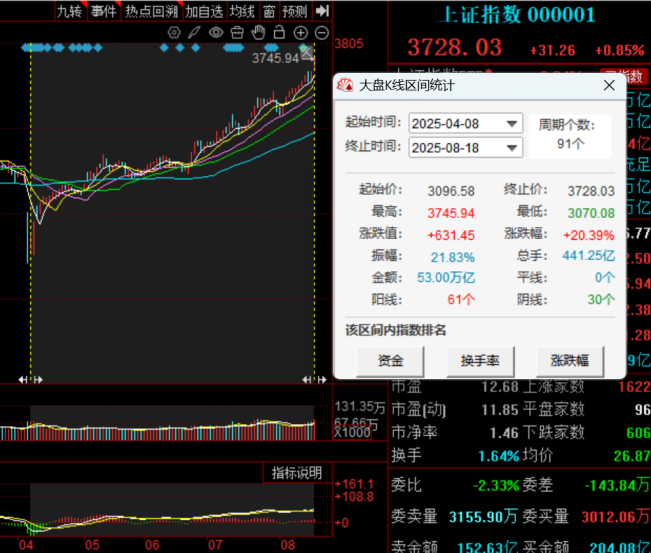Screen dimensions: 651x553
Task: Open the 事件 tab
Action: (x=103, y=12)
